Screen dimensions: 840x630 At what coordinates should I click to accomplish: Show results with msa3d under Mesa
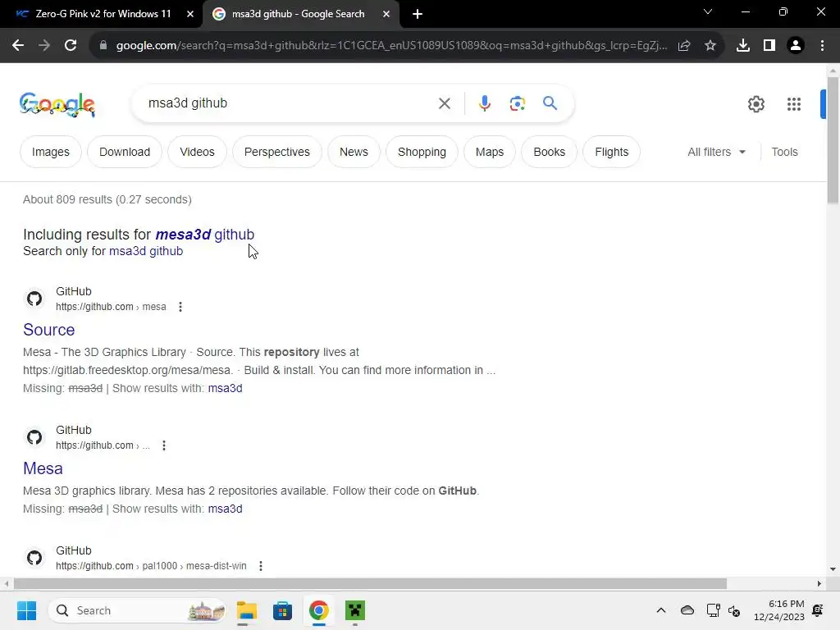coord(225,509)
